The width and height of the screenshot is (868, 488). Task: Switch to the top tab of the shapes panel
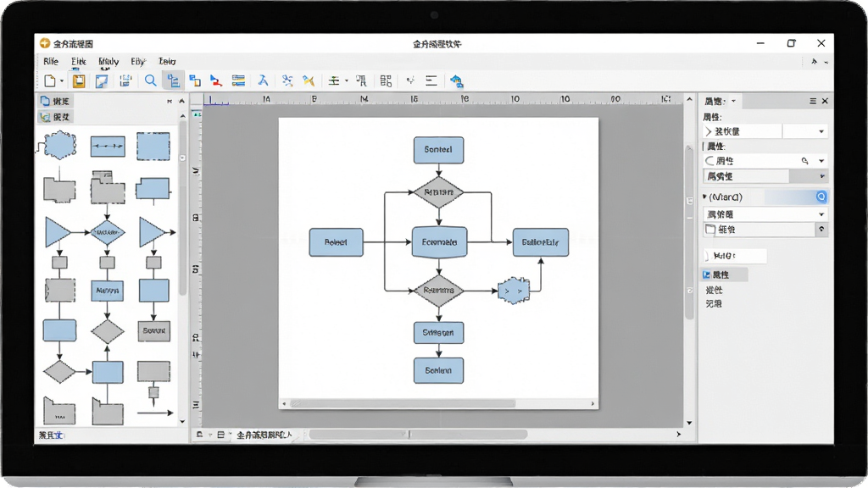tap(55, 102)
